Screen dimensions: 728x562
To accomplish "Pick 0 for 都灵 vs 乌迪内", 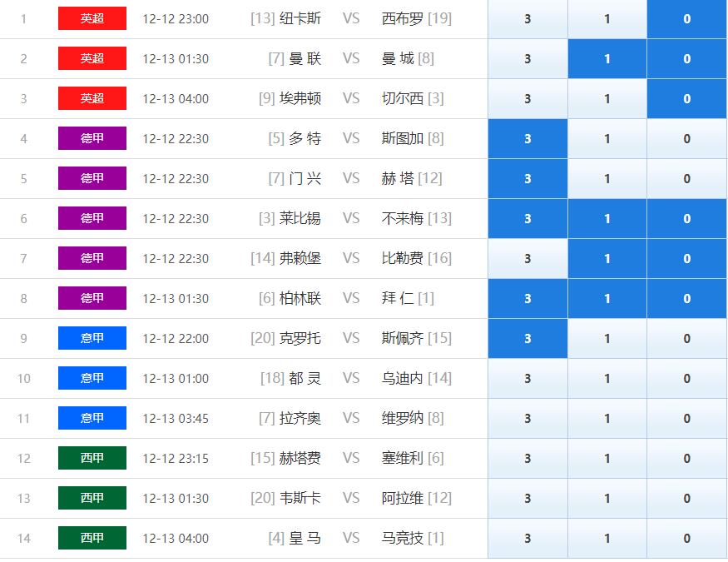I will click(686, 379).
